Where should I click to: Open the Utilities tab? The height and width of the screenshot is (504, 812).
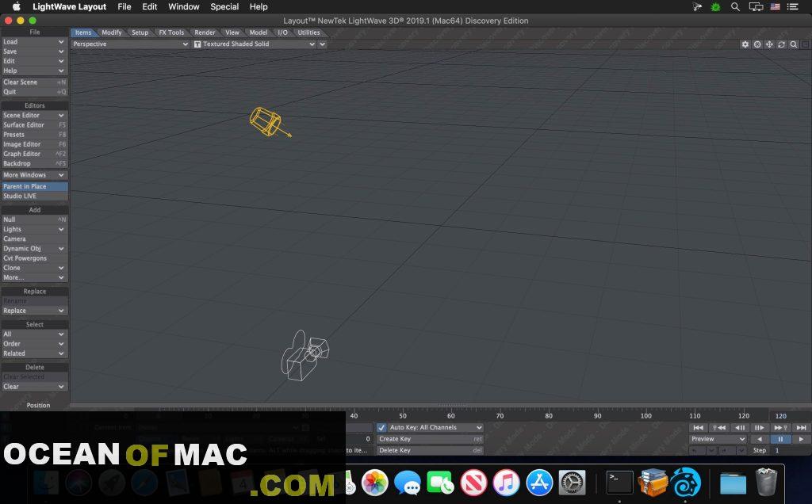(308, 32)
